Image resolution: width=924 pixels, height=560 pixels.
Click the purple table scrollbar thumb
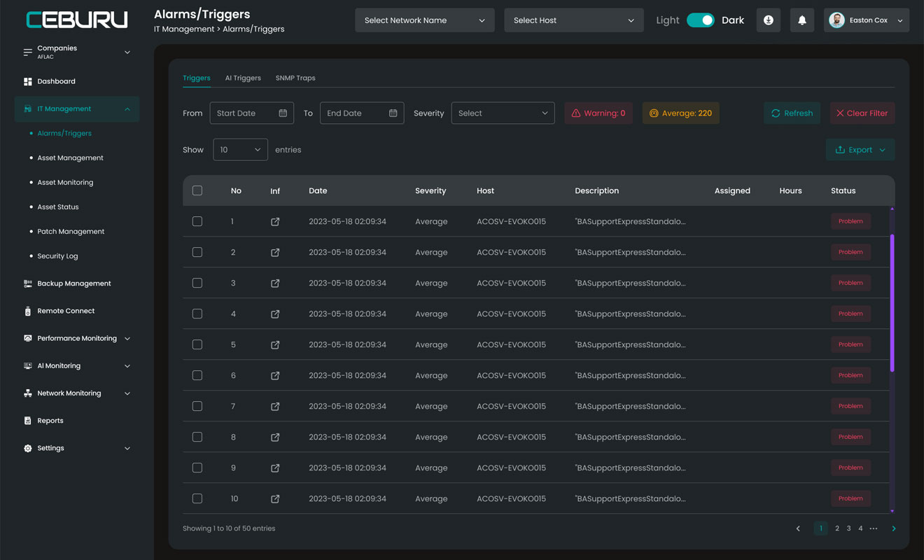(892, 303)
